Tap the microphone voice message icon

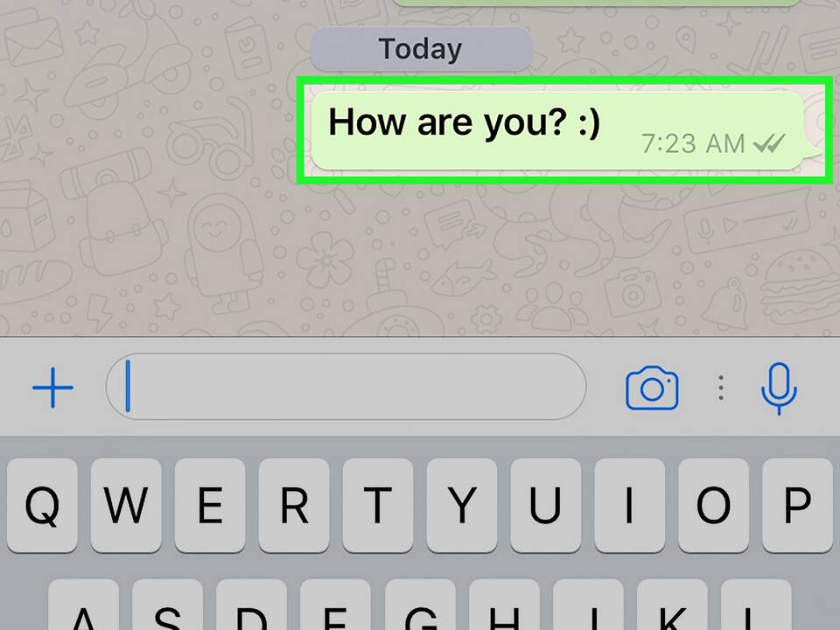point(779,388)
